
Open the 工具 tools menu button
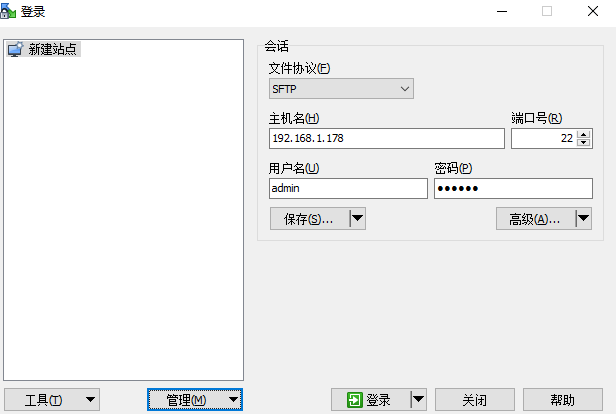tap(52, 400)
